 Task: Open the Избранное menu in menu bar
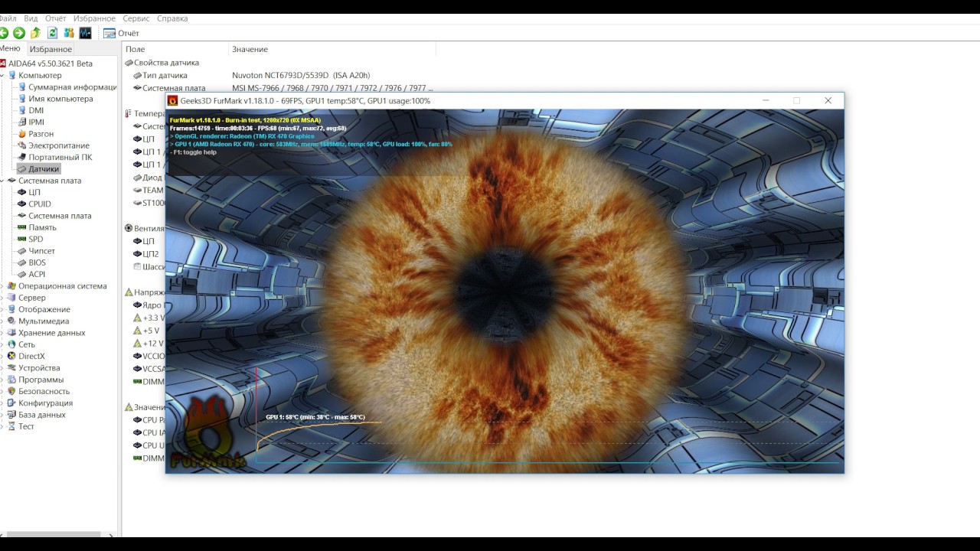[x=95, y=18]
